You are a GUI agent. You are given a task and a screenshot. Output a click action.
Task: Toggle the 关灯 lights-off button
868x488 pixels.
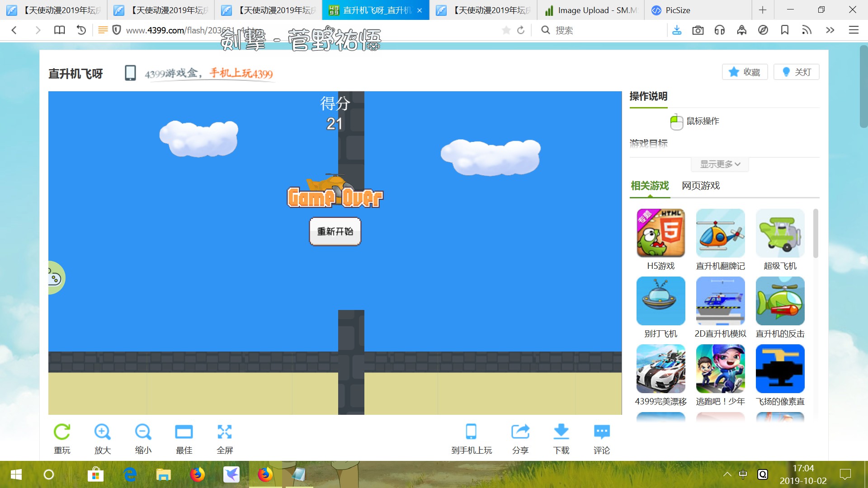point(797,72)
